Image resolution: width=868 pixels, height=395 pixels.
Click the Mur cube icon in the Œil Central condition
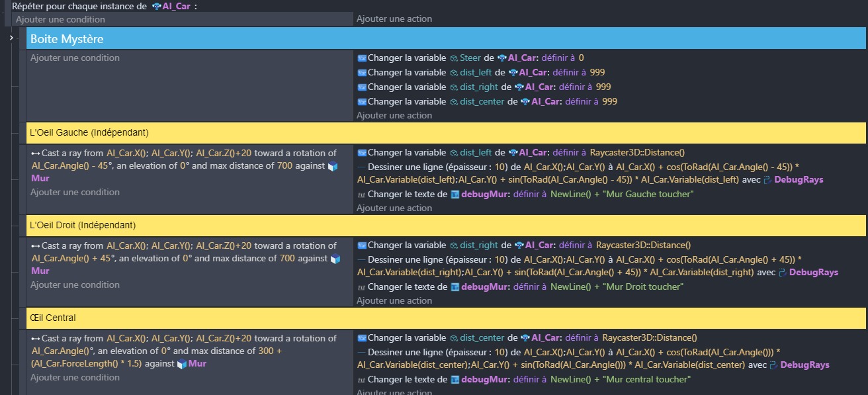[x=181, y=364]
